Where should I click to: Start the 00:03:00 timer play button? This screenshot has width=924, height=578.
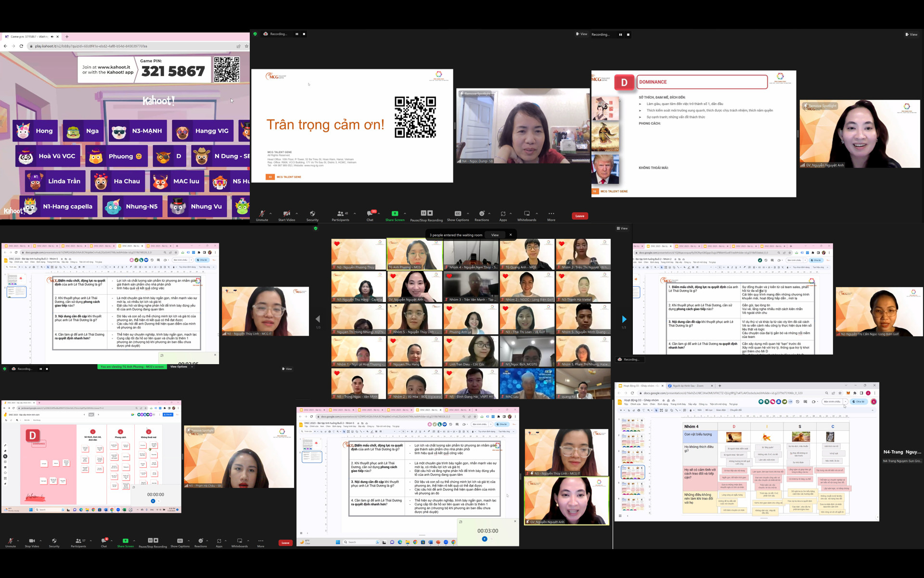(485, 539)
